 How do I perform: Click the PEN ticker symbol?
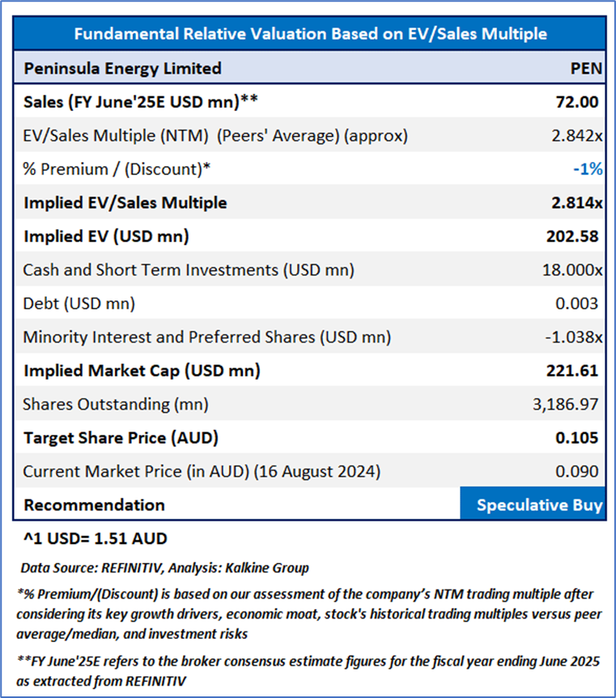click(586, 69)
